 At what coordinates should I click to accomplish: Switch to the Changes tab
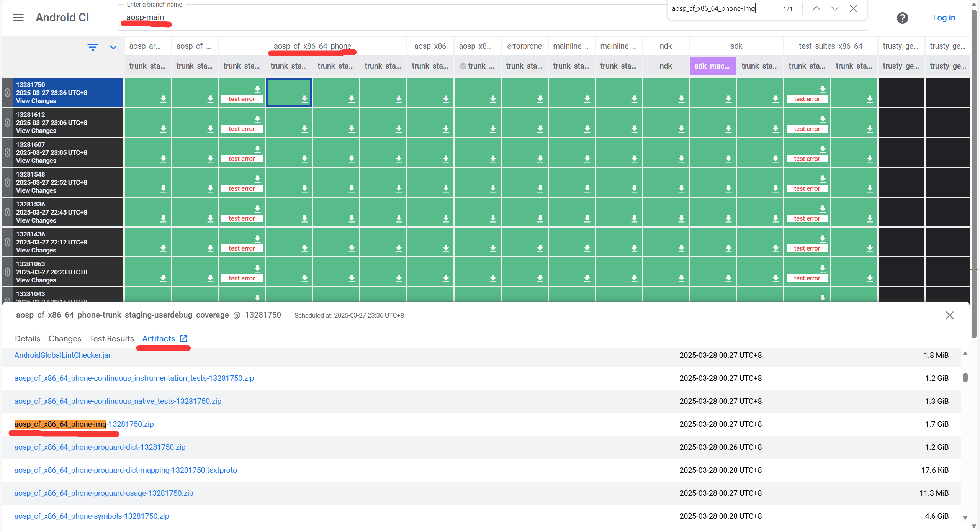tap(65, 339)
